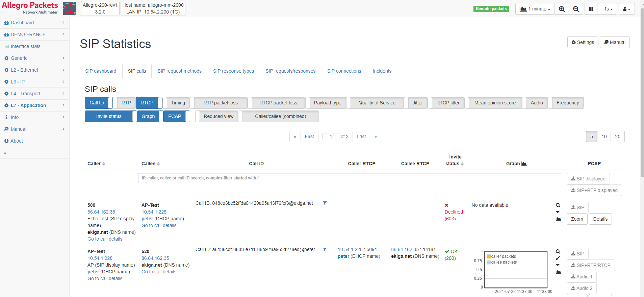Click Details button for Declined call

(600, 219)
